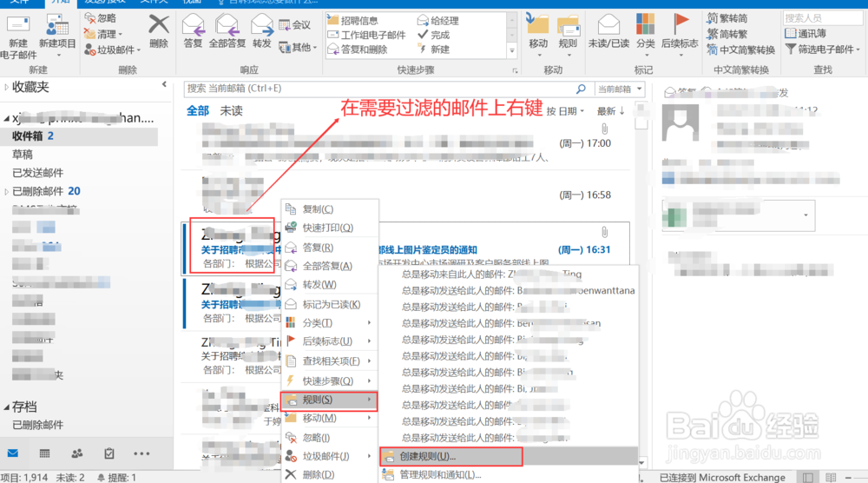Open the Junk (垃圾邮件) ribbon dropdown
Screen dimensions: 868x483
point(112,50)
